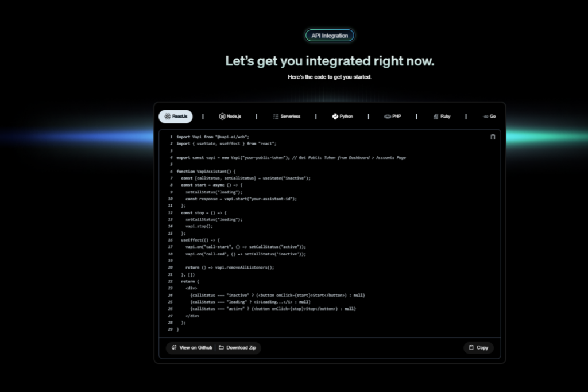Click the "</div>" closing tag line
Viewport: 588px width, 392px height.
coord(192,316)
